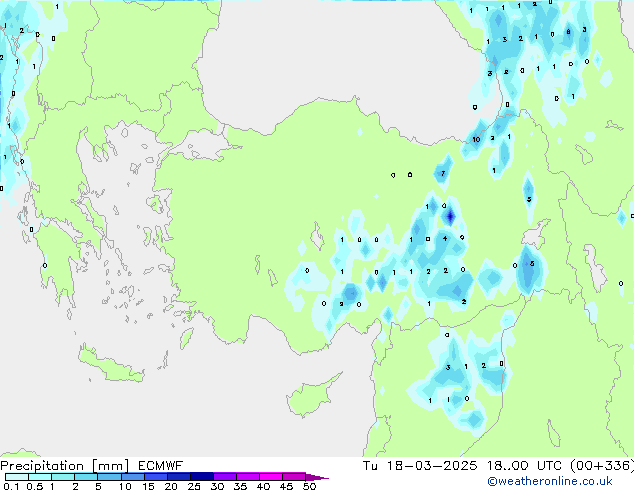The image size is (634, 490).
Task: Pick the 15–20 mm legend color box
Action: pyautogui.click(x=155, y=477)
